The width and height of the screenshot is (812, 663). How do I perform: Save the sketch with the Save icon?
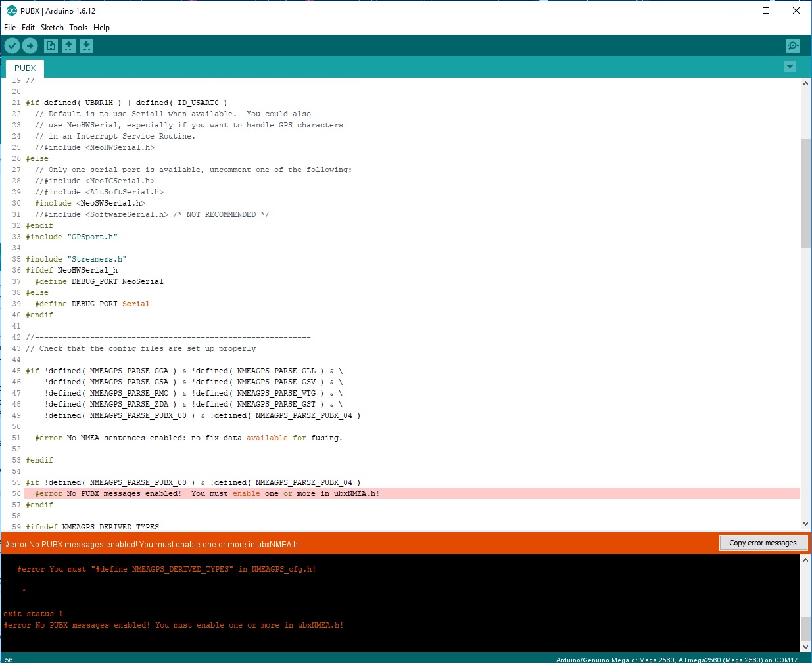(86, 45)
